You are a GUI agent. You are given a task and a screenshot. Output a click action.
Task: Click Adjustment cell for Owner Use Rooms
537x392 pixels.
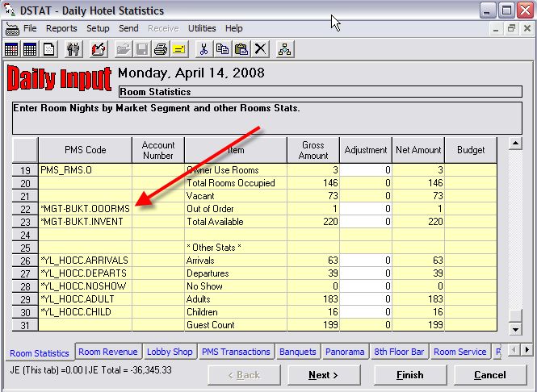366,170
